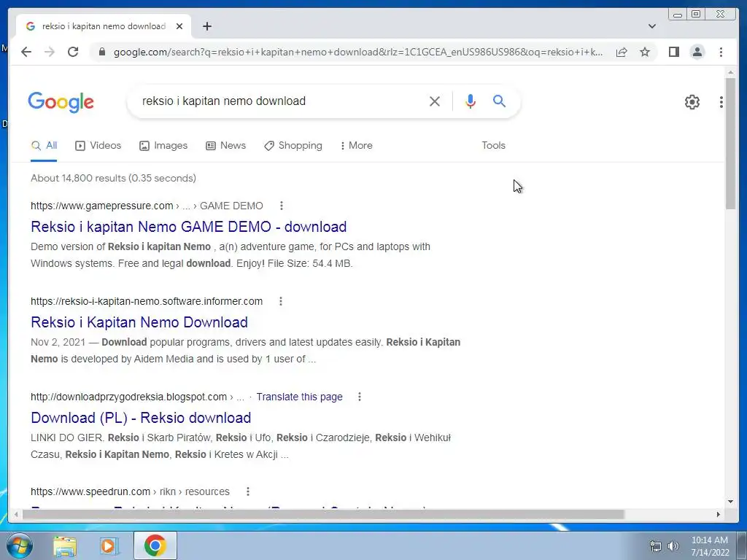Open the search Tools button
This screenshot has width=747, height=560.
493,146
